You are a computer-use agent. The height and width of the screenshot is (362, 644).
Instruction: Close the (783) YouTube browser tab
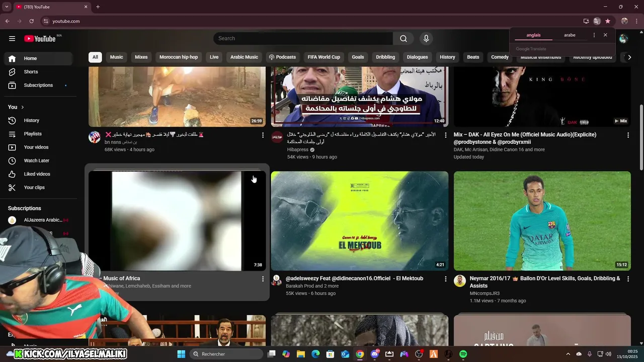[x=86, y=7]
